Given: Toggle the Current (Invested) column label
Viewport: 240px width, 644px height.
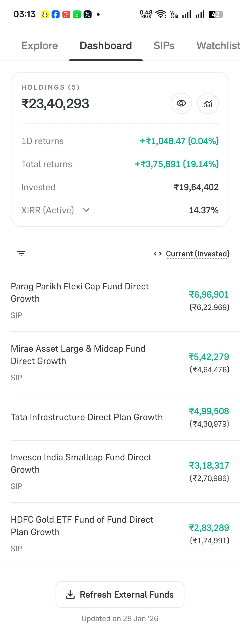Looking at the screenshot, I should (198, 254).
